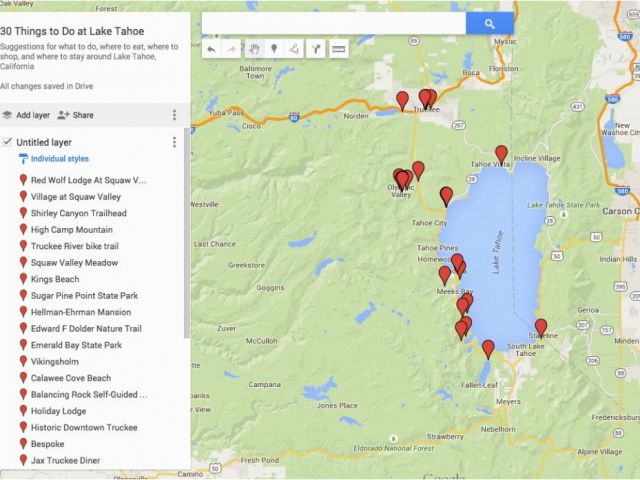Click the Redo arrow tool
Screen dimensions: 640x480
coord(231,50)
